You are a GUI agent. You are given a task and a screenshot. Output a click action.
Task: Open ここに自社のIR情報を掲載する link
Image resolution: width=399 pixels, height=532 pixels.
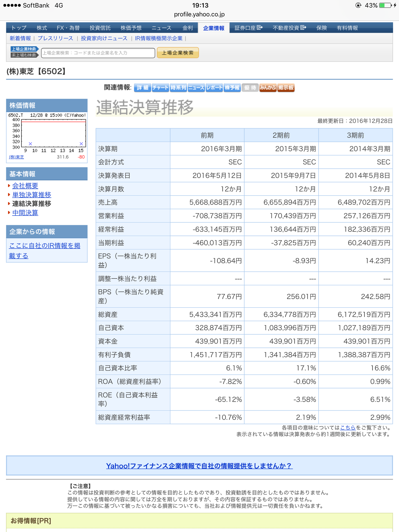tap(45, 251)
